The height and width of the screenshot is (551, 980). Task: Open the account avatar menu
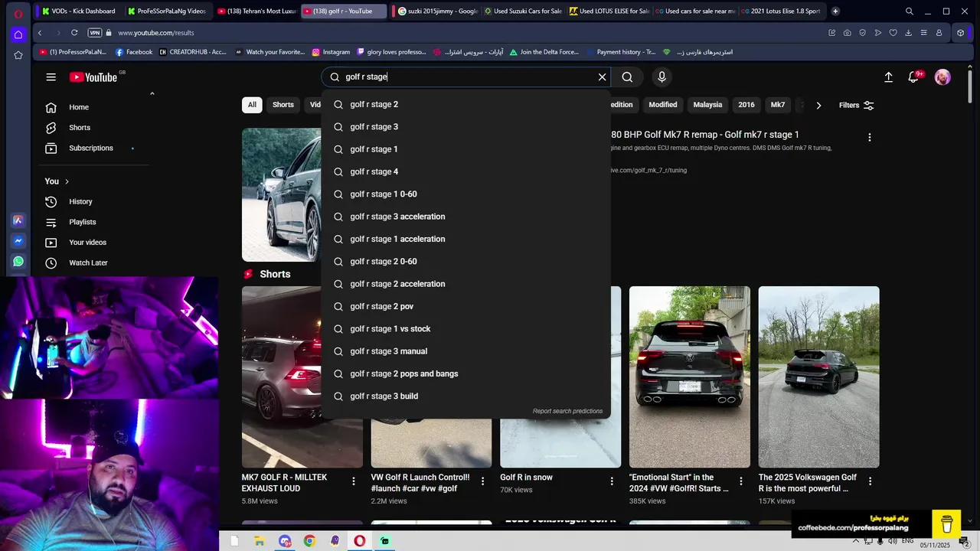[x=942, y=77]
